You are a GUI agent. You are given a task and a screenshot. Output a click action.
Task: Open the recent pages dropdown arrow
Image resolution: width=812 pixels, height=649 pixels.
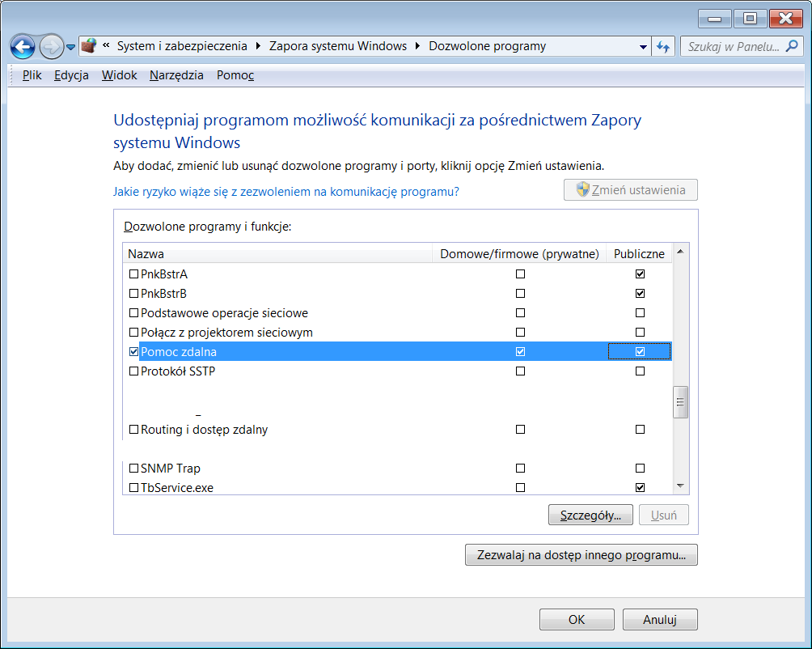71,47
